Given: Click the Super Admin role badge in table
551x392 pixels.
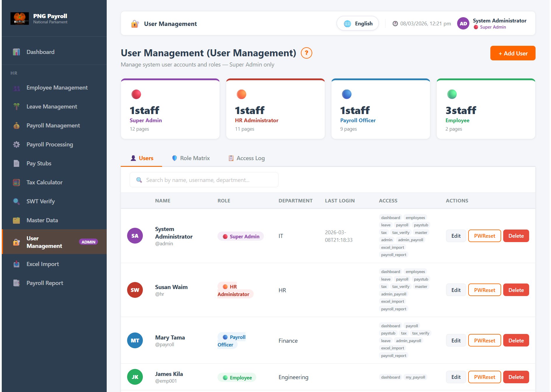Looking at the screenshot, I should pos(241,237).
